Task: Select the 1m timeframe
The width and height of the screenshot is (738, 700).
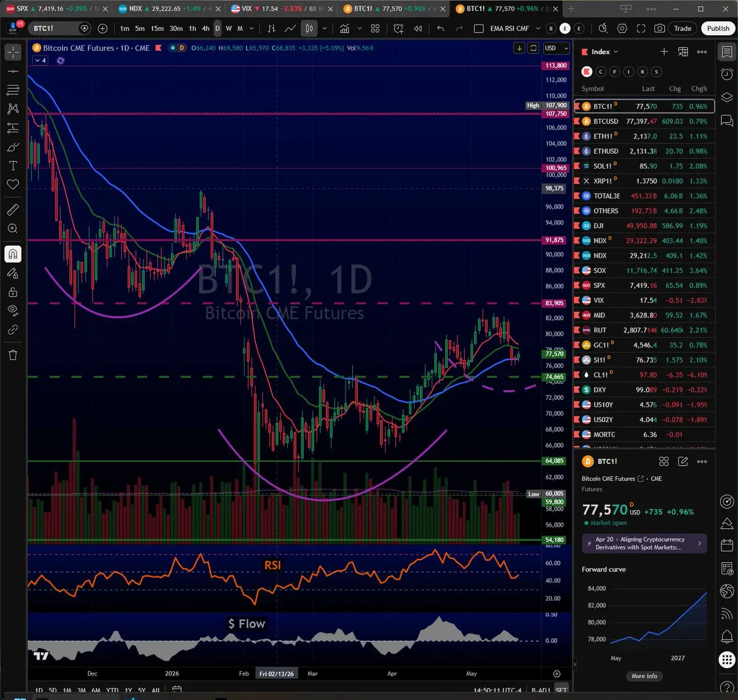Action: tap(124, 28)
